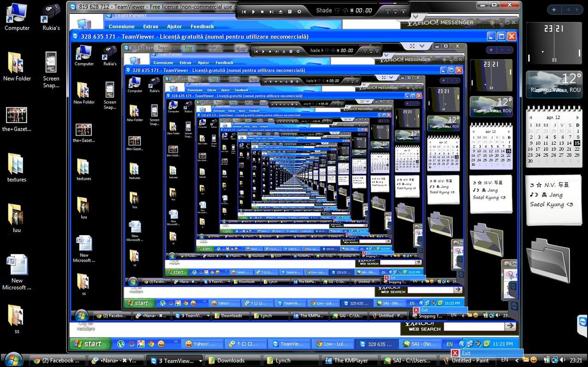
Task: Click Chrome quick launch icon in XP taskbar
Action: (x=151, y=344)
